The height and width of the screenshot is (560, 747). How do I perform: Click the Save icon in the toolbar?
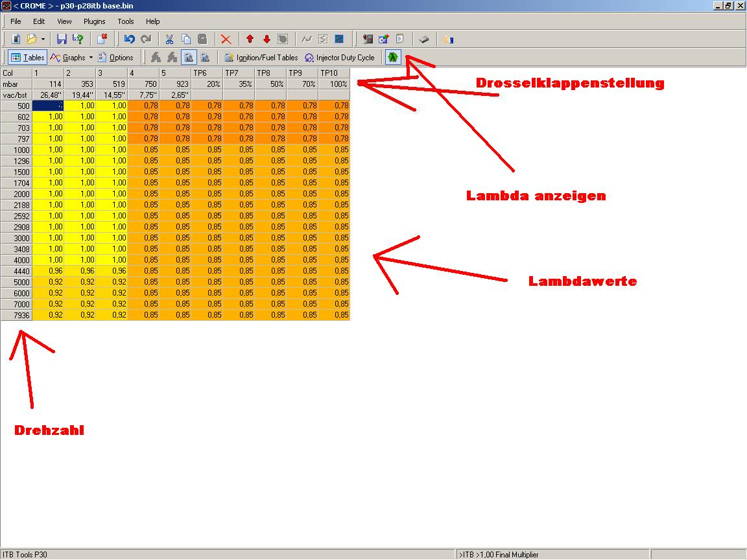pyautogui.click(x=62, y=39)
